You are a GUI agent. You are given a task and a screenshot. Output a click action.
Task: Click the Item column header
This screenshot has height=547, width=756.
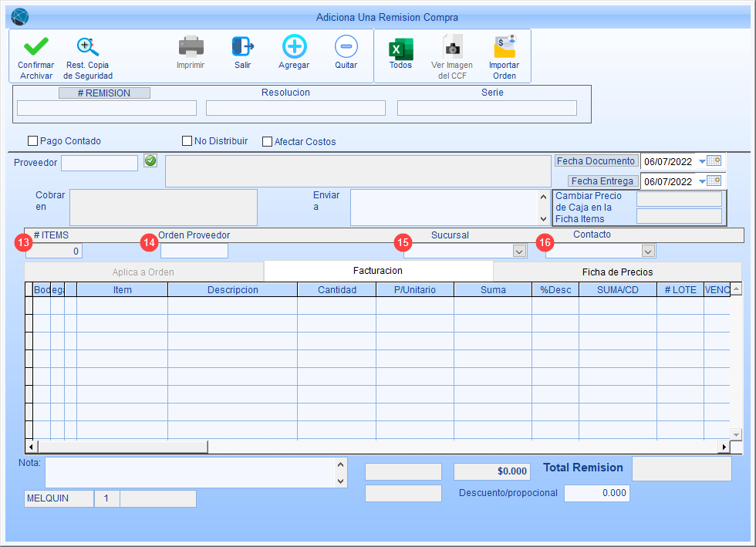pyautogui.click(x=123, y=290)
